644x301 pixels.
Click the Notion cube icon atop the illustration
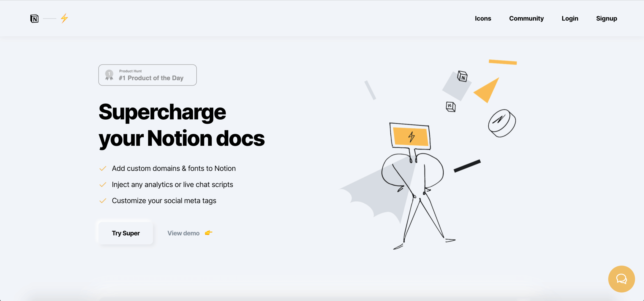click(x=462, y=76)
